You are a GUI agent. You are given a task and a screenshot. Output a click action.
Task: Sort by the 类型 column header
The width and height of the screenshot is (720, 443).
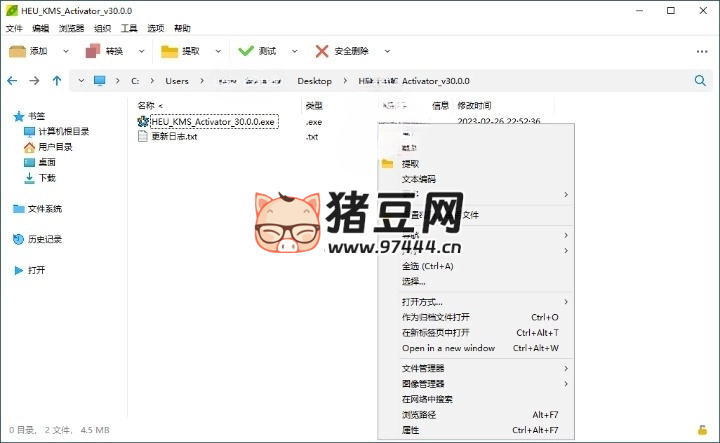(314, 106)
